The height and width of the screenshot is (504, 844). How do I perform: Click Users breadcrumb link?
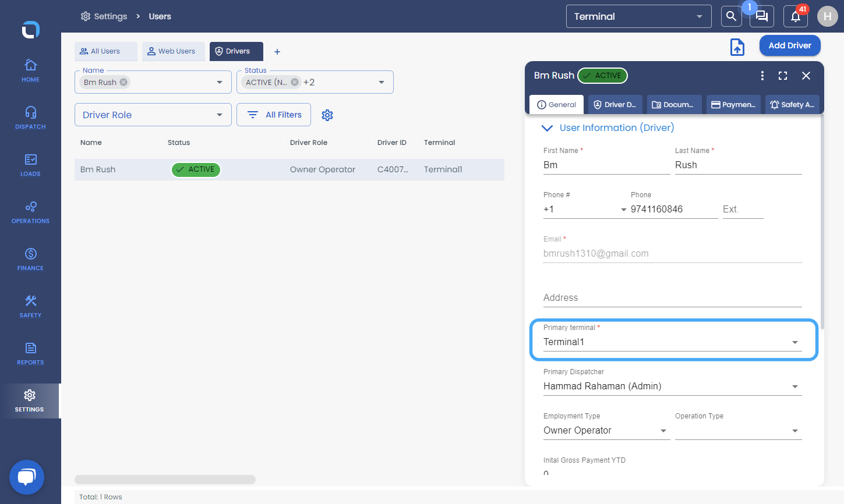tap(160, 16)
